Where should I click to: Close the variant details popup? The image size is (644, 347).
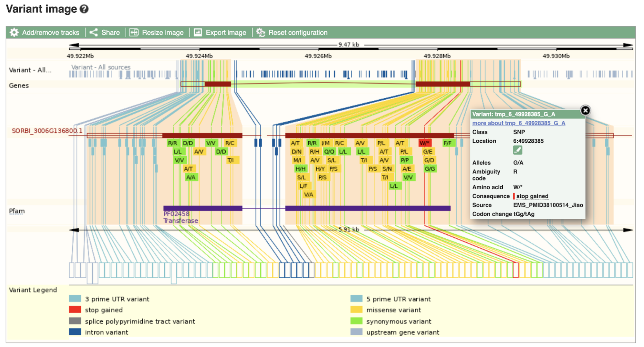[x=585, y=111]
